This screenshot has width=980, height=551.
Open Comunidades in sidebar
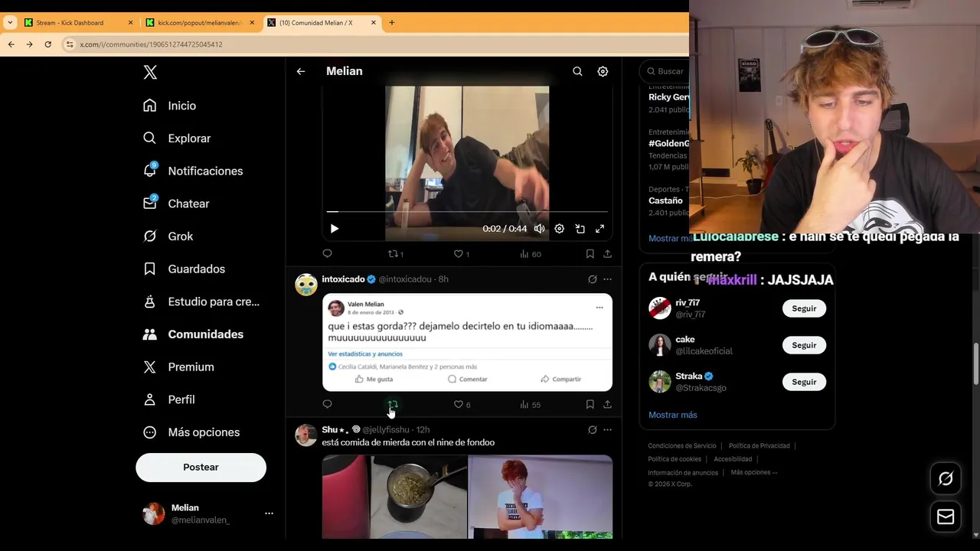[194, 334]
